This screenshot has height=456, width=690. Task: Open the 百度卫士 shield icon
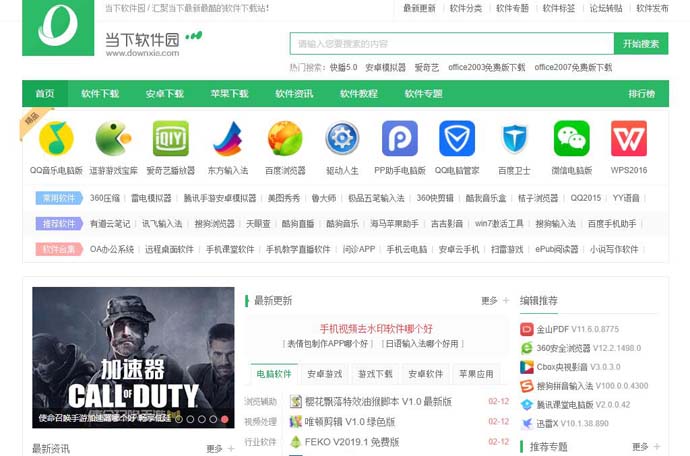[514, 138]
